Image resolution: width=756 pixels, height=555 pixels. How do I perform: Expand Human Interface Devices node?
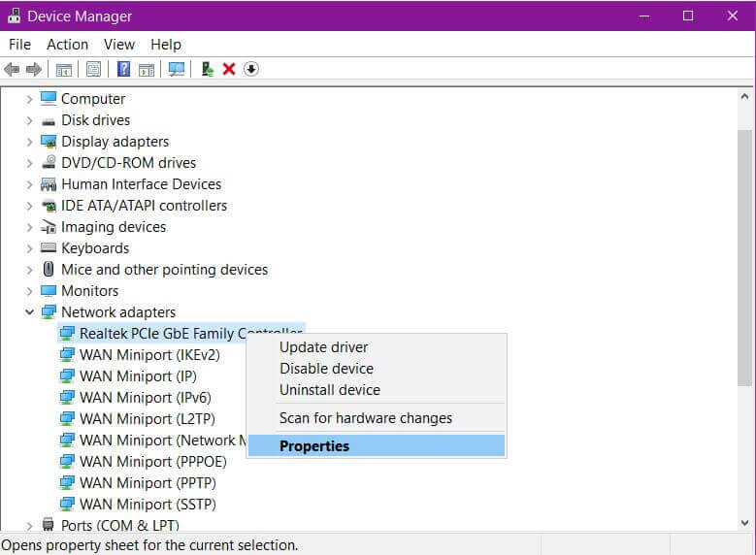point(29,184)
